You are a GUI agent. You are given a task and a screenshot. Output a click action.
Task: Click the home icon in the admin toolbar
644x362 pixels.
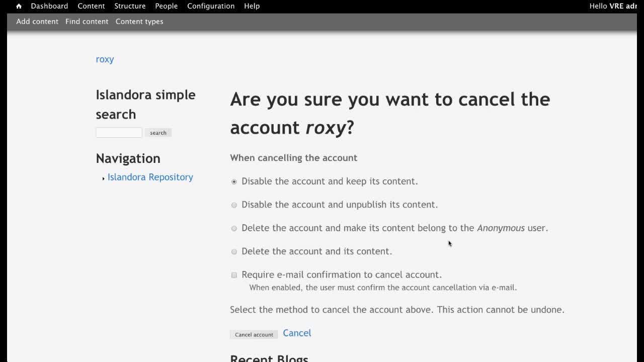coord(19,6)
